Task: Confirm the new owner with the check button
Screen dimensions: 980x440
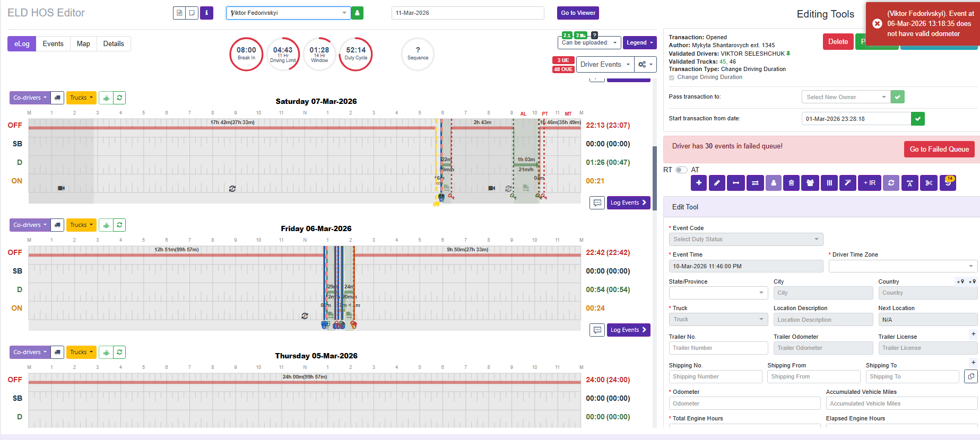Action: (x=898, y=97)
